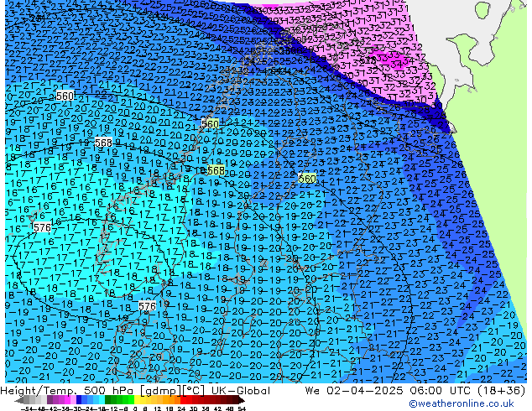This screenshot has height=411, width=532.
Task: Click the 576 contour label near left edge
Action: [x=41, y=227]
